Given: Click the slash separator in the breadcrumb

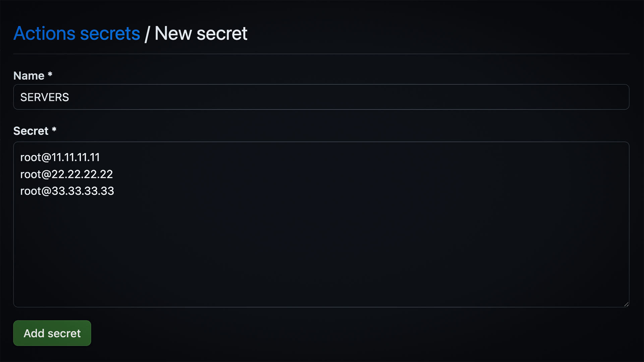Looking at the screenshot, I should coord(148,33).
